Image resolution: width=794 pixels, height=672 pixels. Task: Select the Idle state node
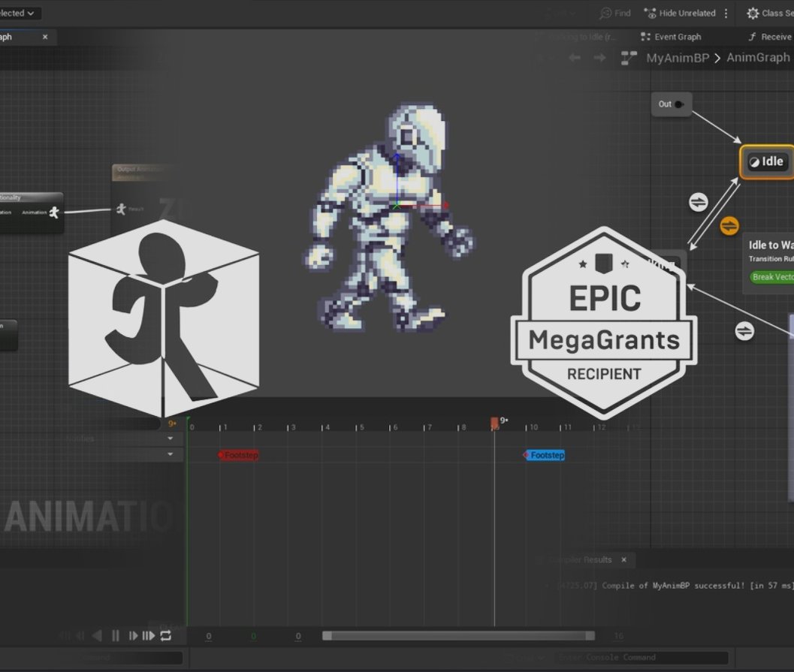766,161
